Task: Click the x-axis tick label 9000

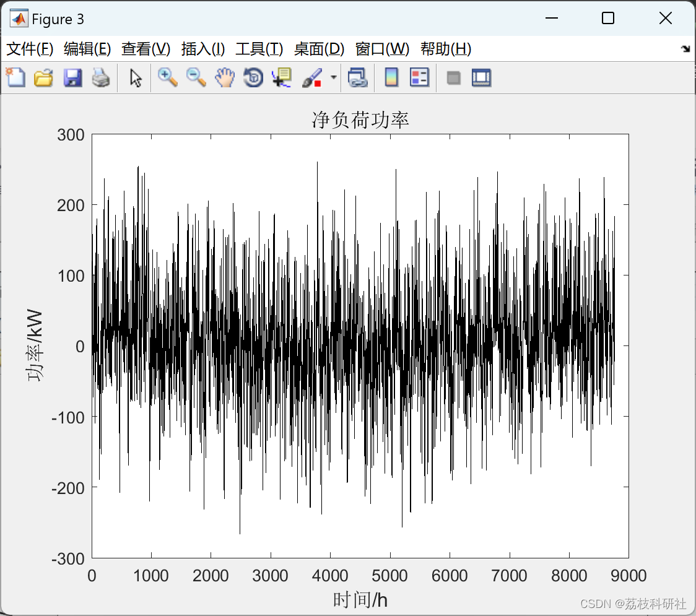Action: coord(629,576)
